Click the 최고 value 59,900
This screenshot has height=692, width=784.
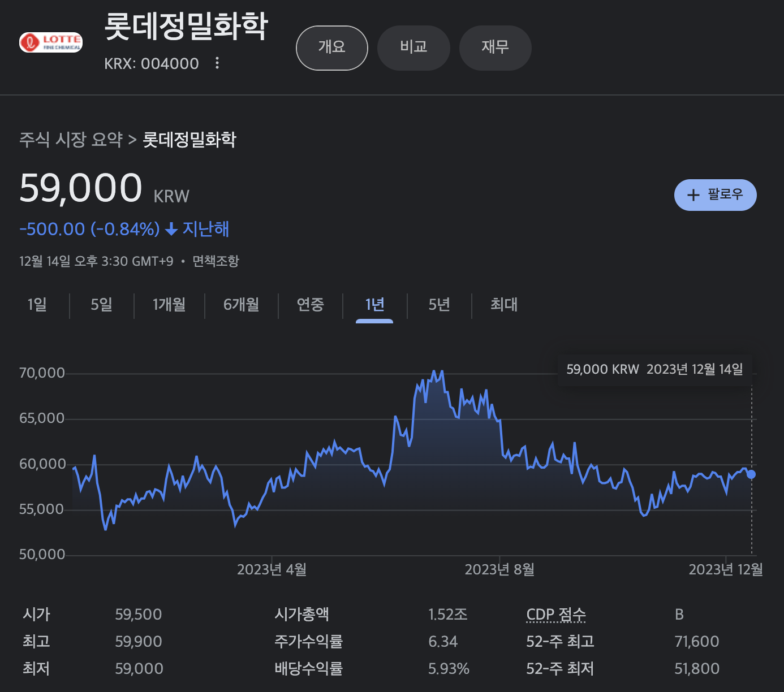click(x=139, y=642)
